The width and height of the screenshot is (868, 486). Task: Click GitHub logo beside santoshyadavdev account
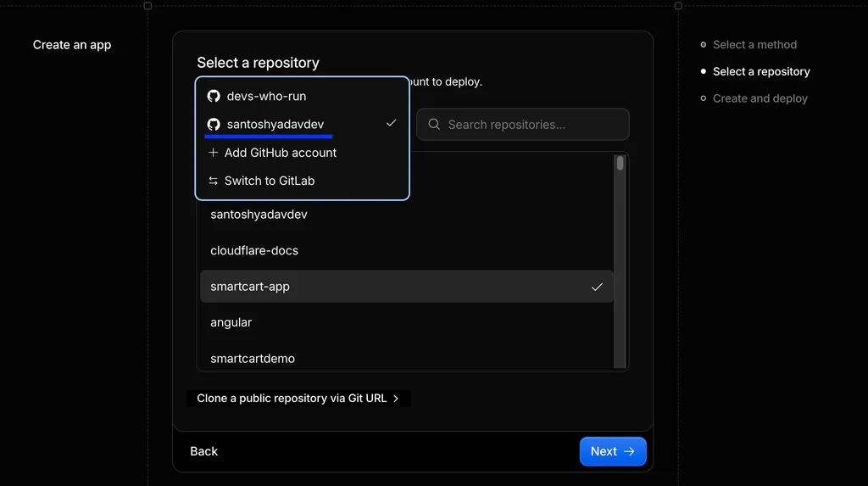coord(214,124)
